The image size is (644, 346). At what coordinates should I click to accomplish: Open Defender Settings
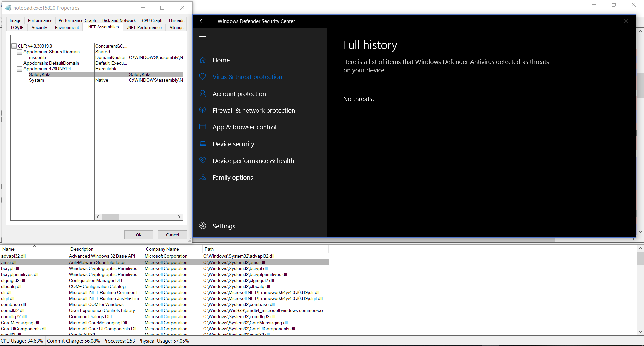click(224, 226)
